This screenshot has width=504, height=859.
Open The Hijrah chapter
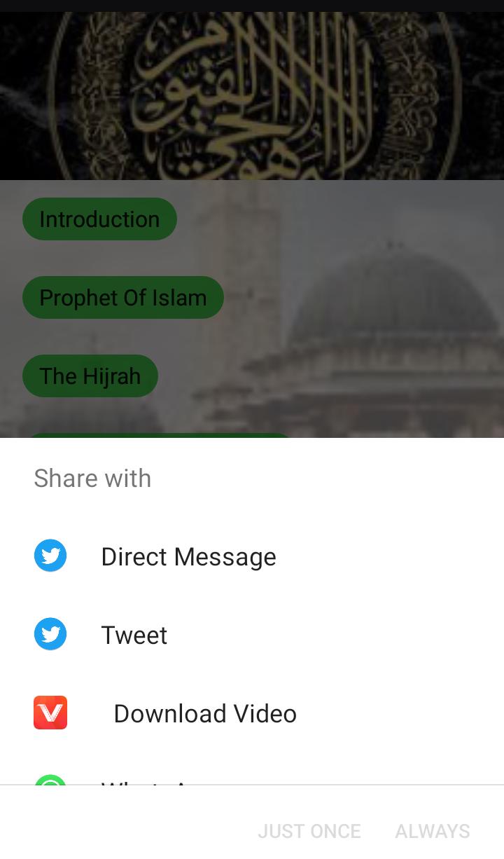coord(90,376)
